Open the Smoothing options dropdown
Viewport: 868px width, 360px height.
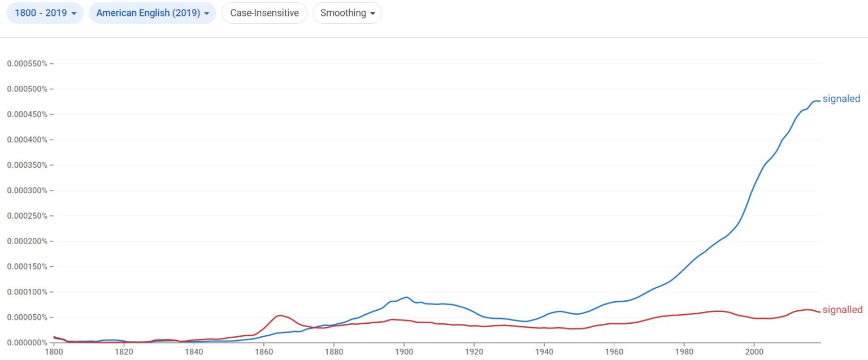tap(347, 12)
